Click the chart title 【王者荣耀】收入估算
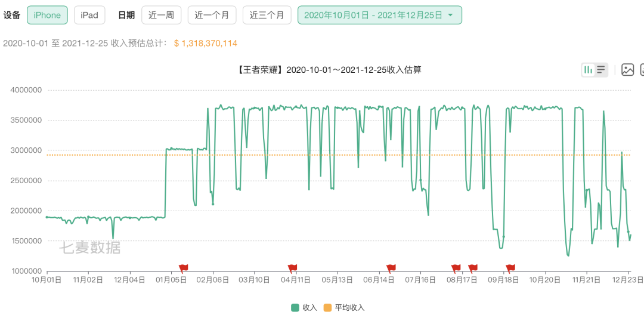Screen dimensions: 644x318 (x=329, y=70)
